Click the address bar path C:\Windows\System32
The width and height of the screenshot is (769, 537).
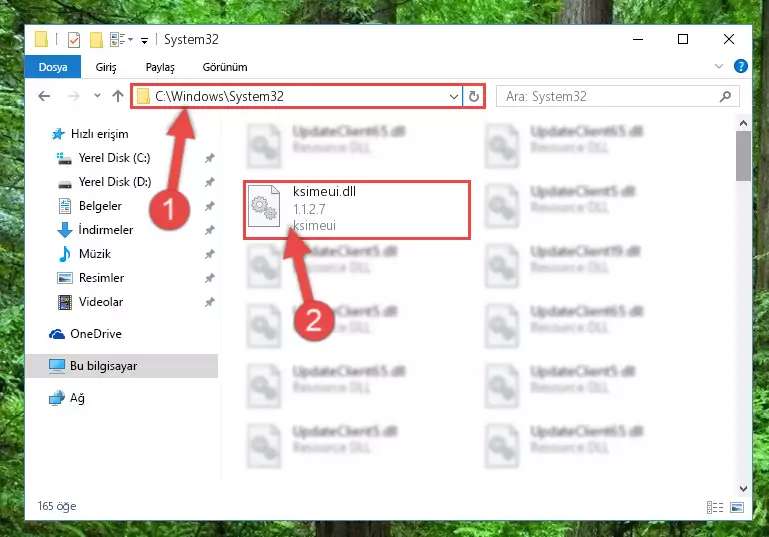pyautogui.click(x=219, y=96)
